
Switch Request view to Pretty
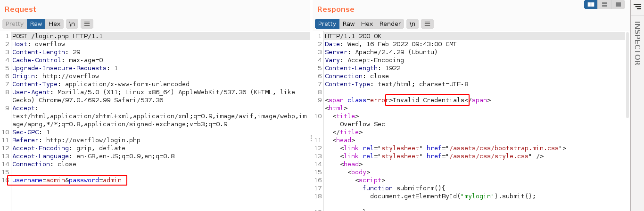point(15,24)
